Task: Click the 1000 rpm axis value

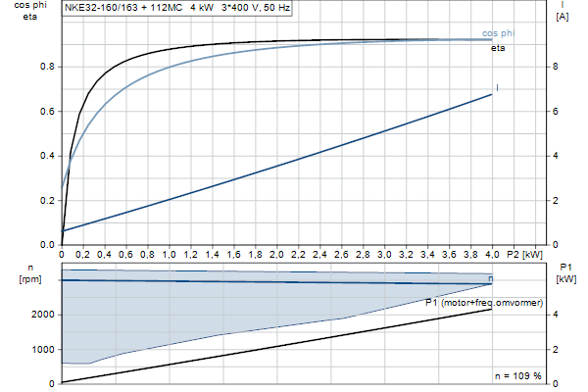Action: [x=43, y=349]
